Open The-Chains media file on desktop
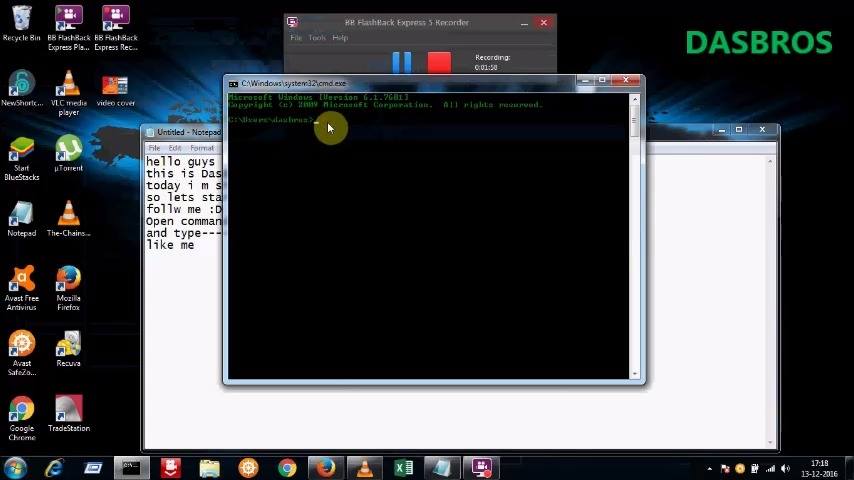Viewport: 854px width, 480px height. [x=69, y=218]
